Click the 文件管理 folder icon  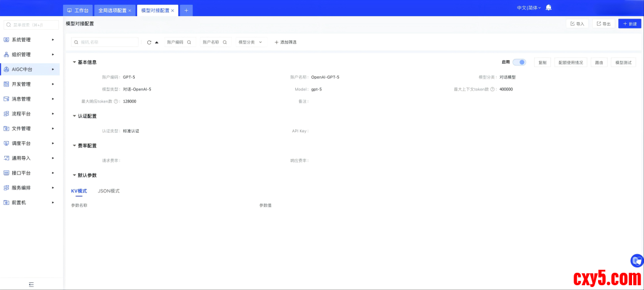pos(6,129)
